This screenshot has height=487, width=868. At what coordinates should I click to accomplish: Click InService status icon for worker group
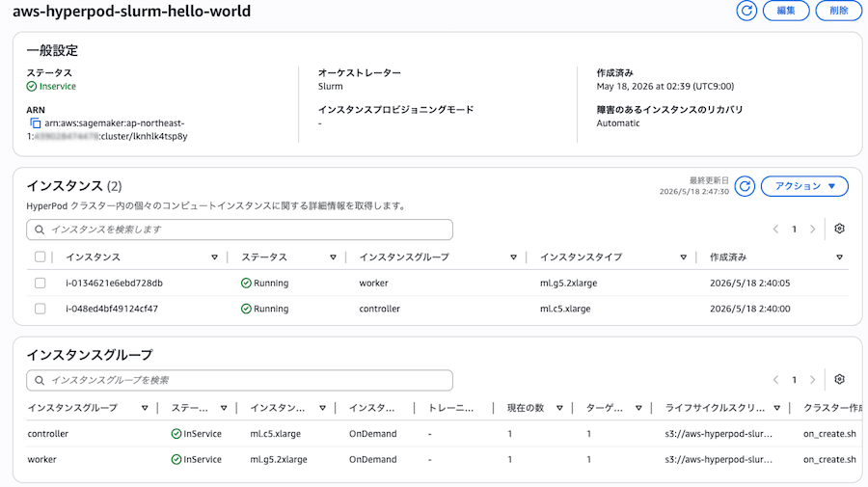click(176, 459)
